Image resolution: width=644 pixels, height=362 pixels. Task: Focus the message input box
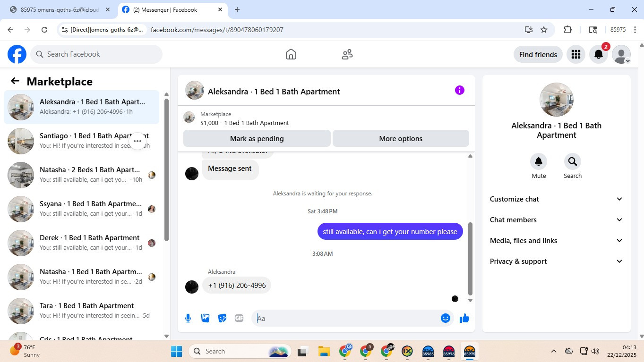[346, 318]
